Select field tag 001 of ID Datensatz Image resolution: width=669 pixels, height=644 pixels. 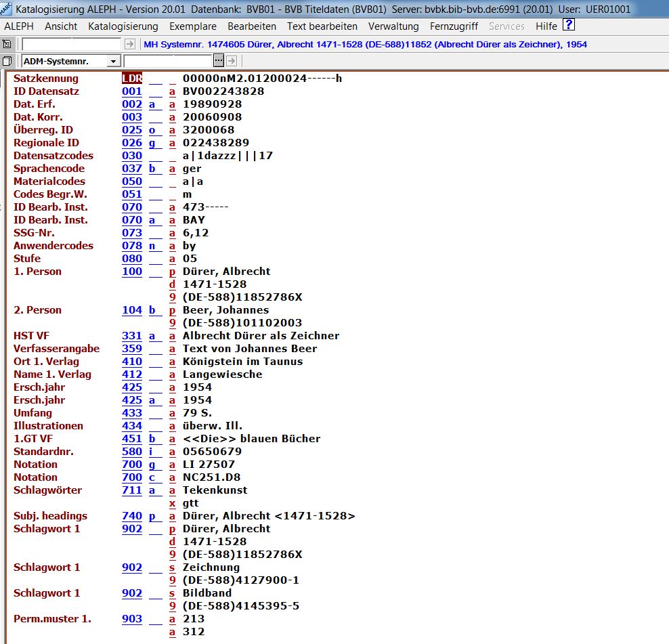coord(132,91)
